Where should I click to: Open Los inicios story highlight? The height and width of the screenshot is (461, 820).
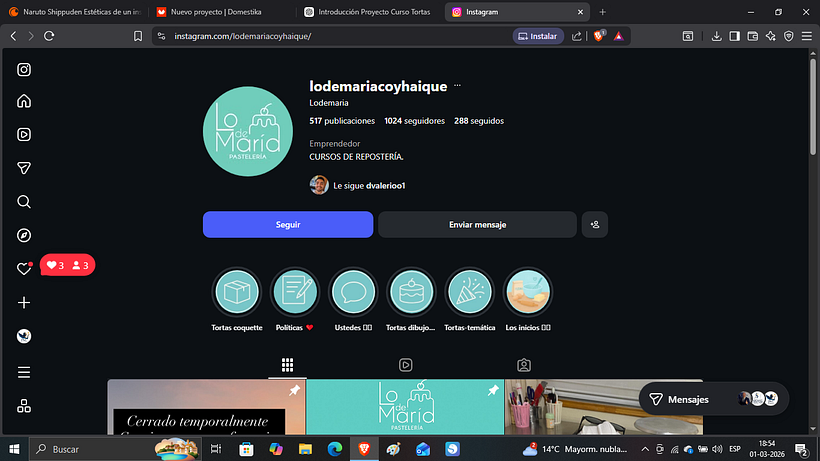tap(528, 292)
